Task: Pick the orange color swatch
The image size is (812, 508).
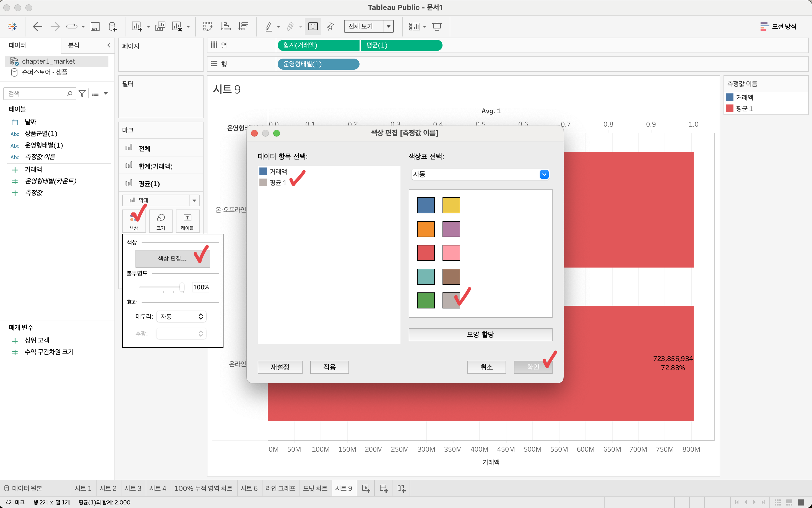Action: (x=425, y=229)
